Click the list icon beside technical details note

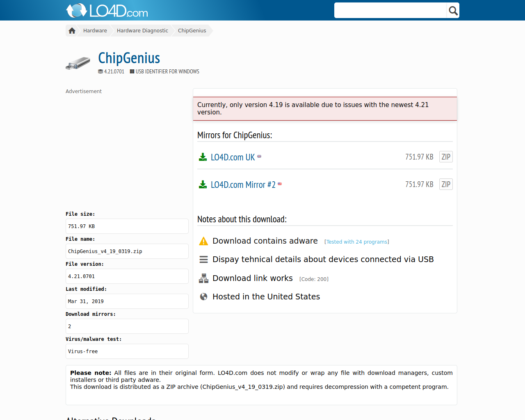pyautogui.click(x=203, y=260)
